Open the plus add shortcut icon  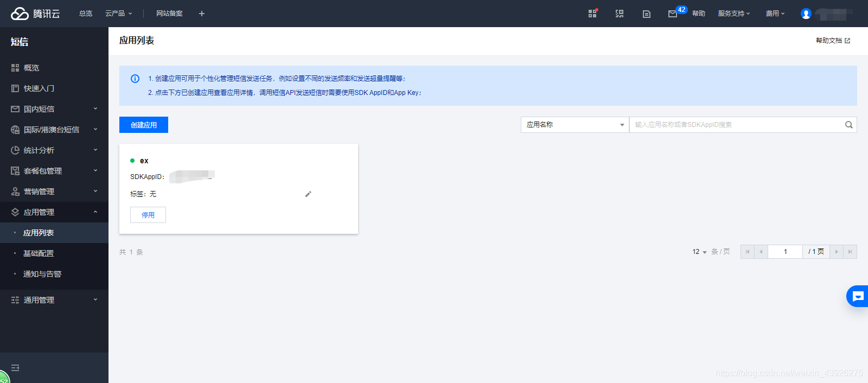point(202,14)
